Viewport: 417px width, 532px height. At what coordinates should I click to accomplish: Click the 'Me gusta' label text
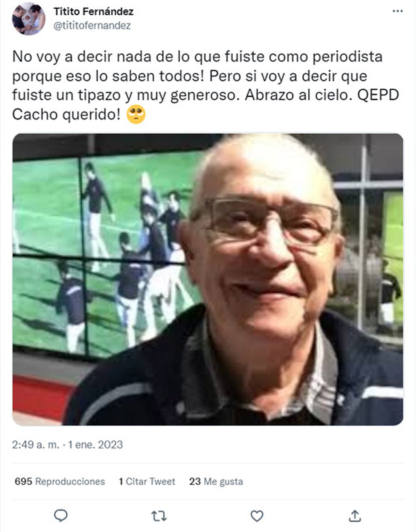[x=223, y=482]
